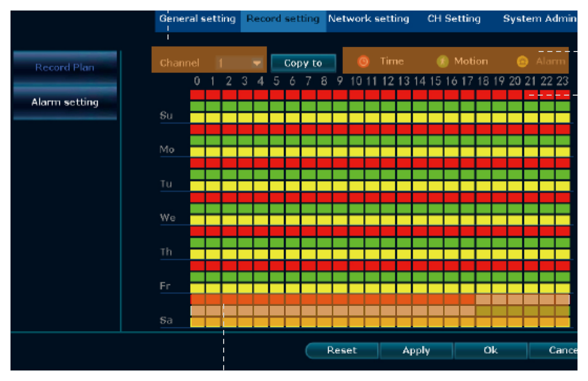
Task: Click the We day label
Action: click(x=167, y=218)
